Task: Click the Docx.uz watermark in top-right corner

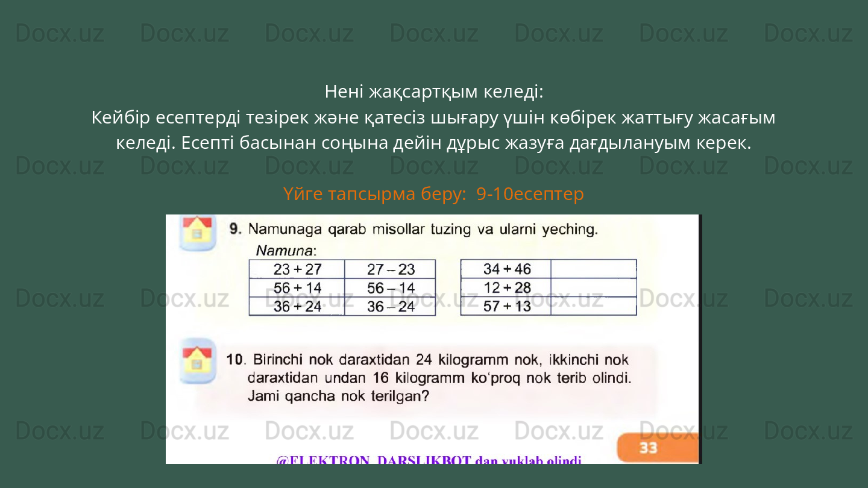Action: (x=809, y=33)
